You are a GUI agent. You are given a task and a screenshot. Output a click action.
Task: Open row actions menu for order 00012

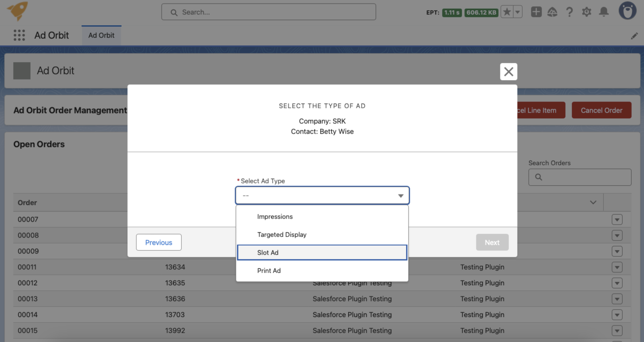click(x=617, y=283)
